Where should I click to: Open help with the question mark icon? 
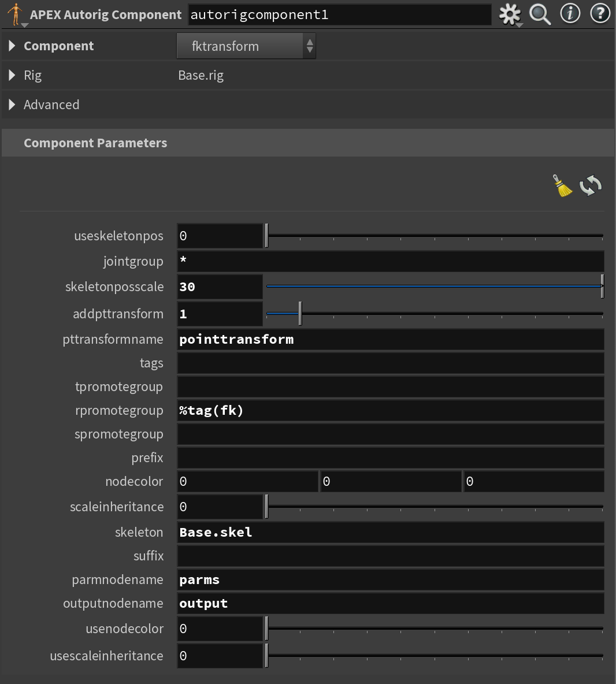600,14
